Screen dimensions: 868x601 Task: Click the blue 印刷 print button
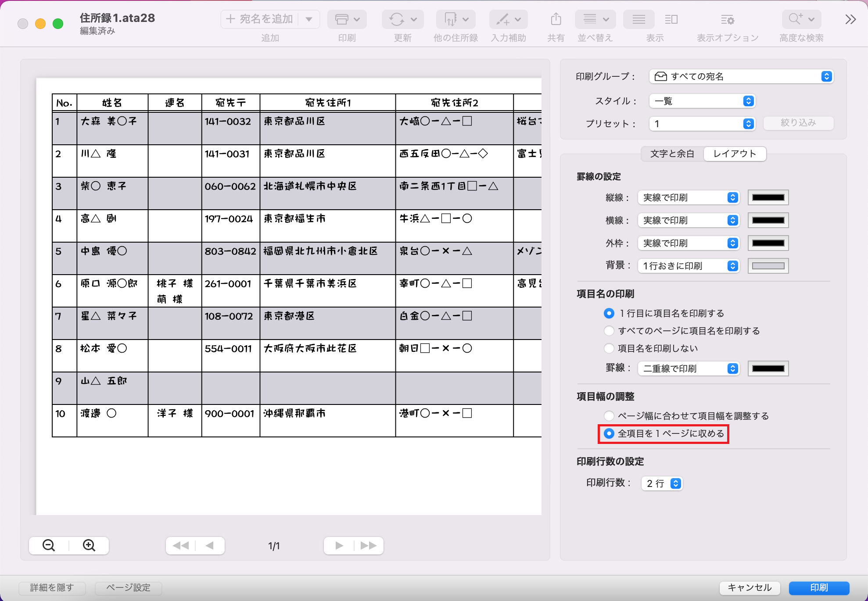click(818, 587)
